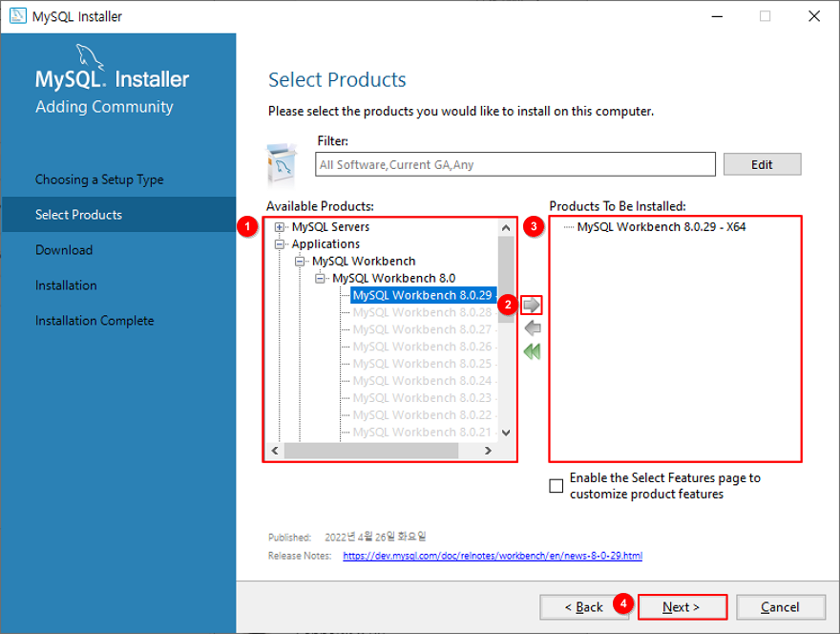Click the scroll up arrow in Available Products

pos(506,228)
